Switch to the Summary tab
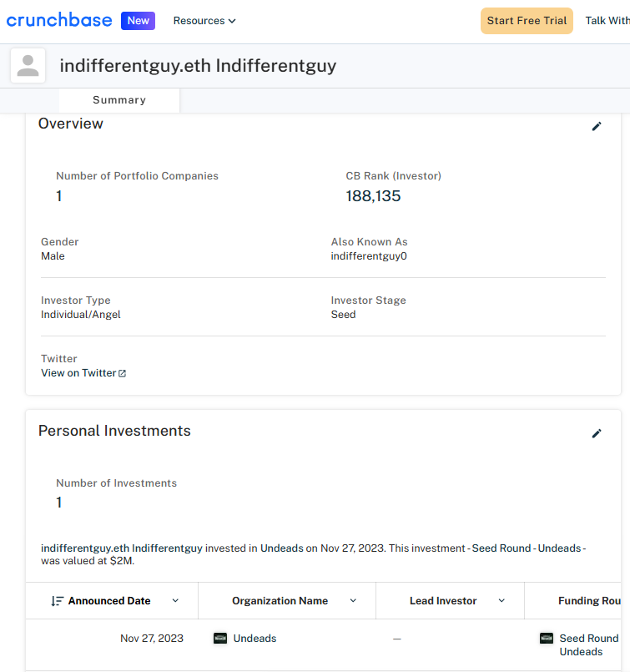This screenshot has width=630, height=672. [119, 100]
